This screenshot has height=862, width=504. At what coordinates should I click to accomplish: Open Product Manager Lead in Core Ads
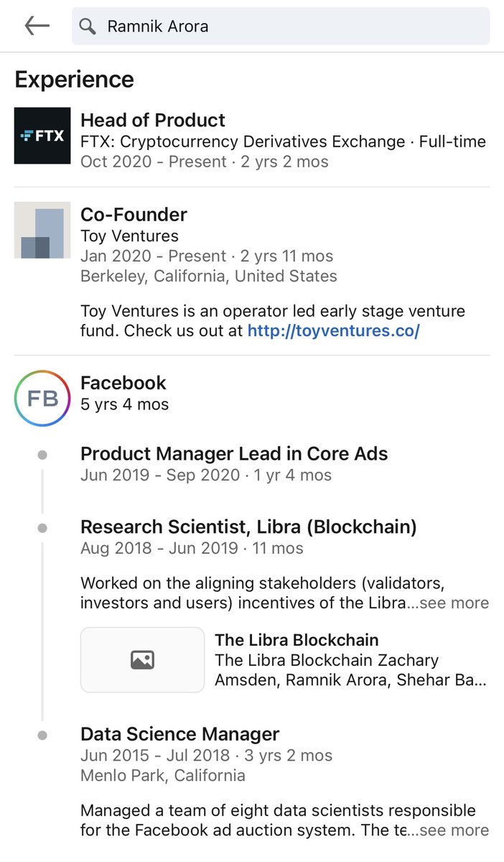234,454
